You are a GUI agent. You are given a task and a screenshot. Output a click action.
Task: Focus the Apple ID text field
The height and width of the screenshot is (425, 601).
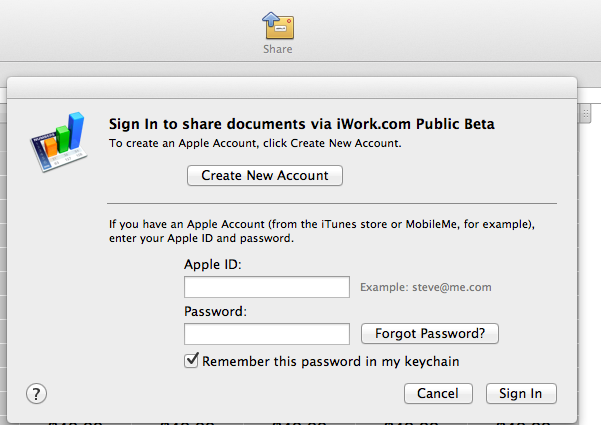click(x=267, y=287)
